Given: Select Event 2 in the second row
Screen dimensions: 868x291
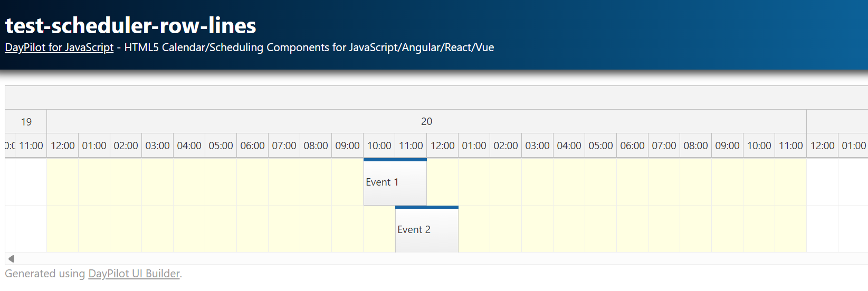Looking at the screenshot, I should [426, 230].
